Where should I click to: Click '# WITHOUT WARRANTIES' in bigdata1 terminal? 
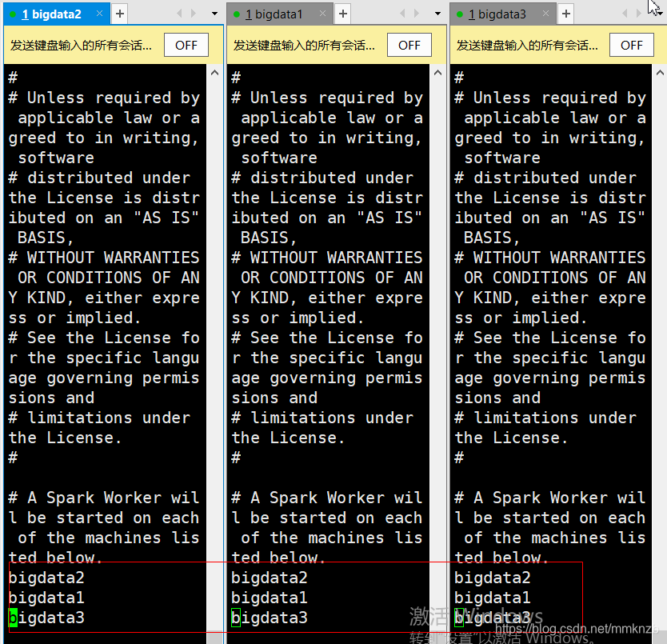coord(327,258)
